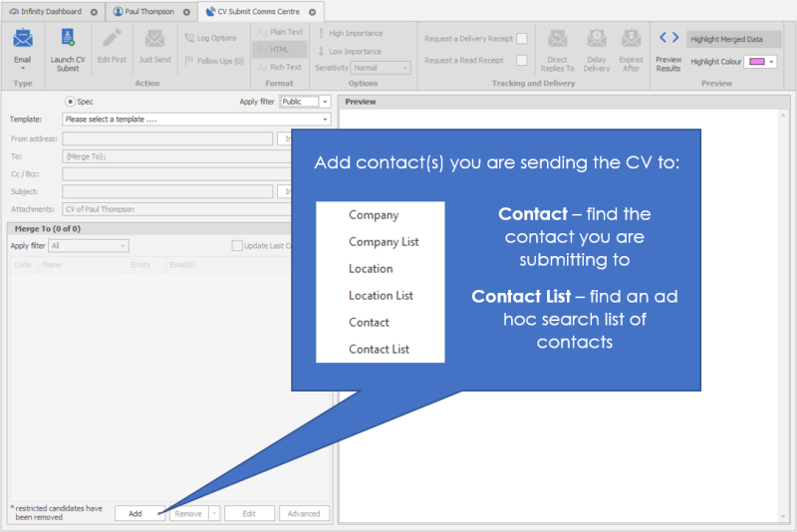
Task: Click the Expires After icon
Action: (631, 40)
